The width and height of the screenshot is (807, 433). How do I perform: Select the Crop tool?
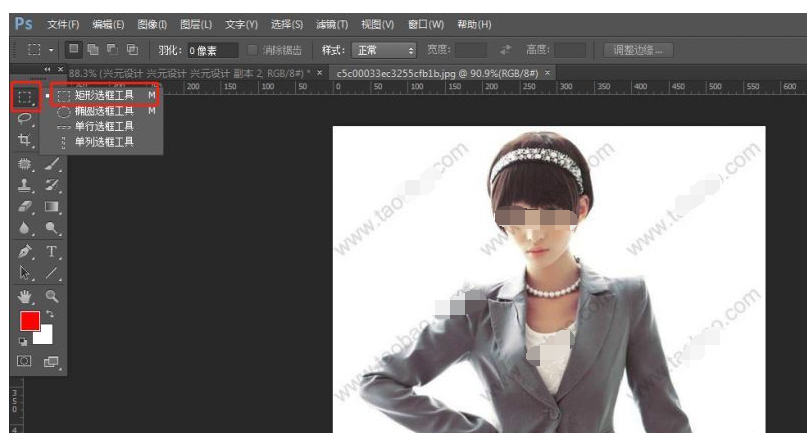pos(25,141)
